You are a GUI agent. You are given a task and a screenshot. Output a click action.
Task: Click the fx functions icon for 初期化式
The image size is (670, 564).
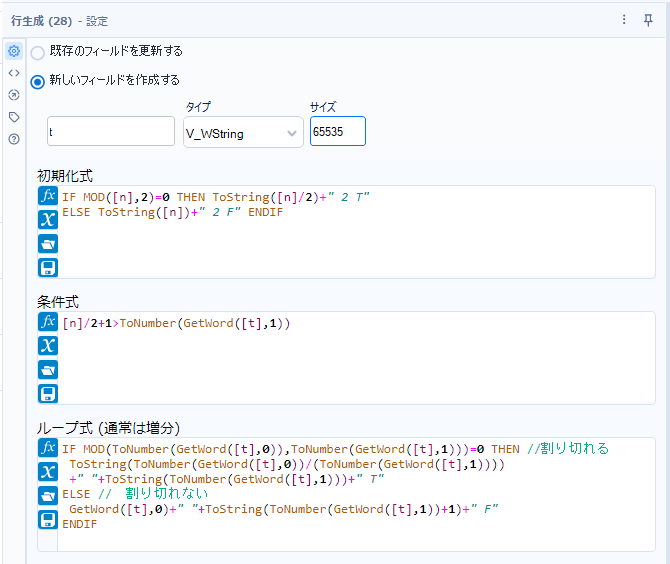pyautogui.click(x=47, y=196)
